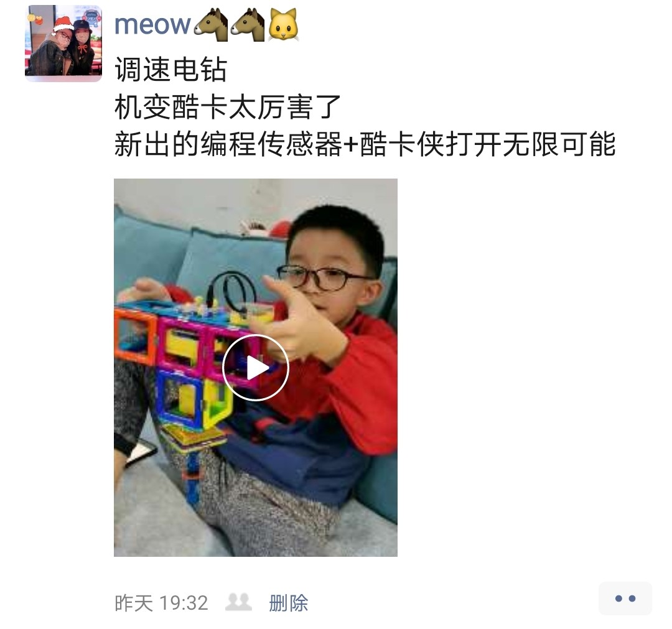Open the poster's profile avatar photo
Viewport: 672px width, 629px height.
[63, 43]
